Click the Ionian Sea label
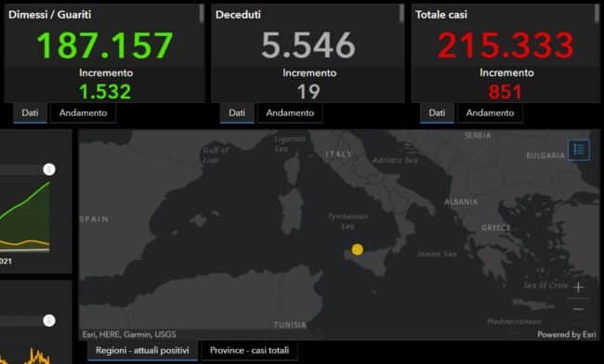604x364 pixels. (438, 253)
